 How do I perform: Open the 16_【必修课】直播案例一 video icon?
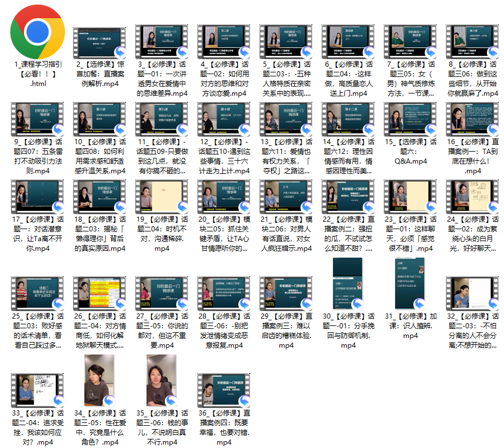[473, 119]
